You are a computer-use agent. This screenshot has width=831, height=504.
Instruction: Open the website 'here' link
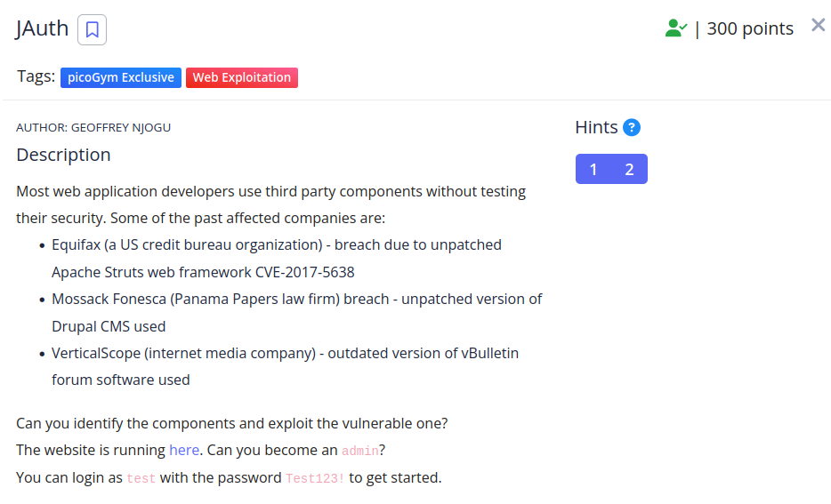(184, 450)
